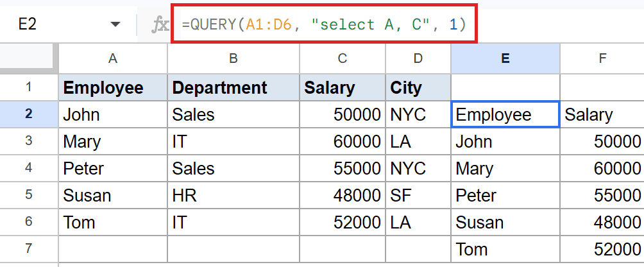Select row 7 header
The width and height of the screenshot is (644, 267).
coord(29,248)
